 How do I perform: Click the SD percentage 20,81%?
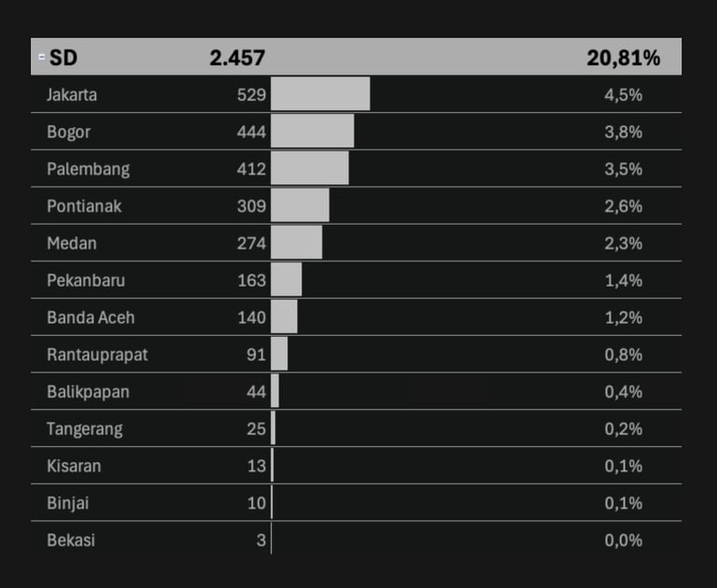click(624, 58)
